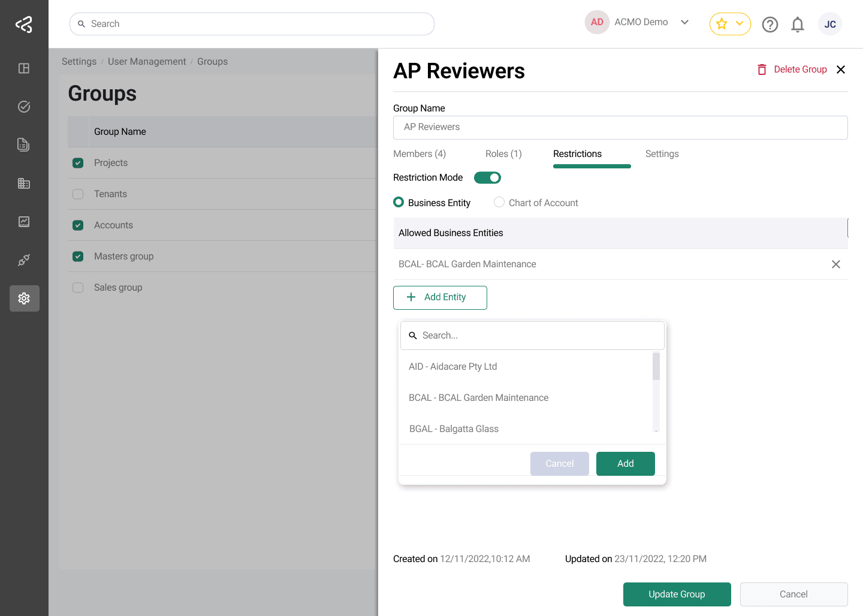
Task: Check the Tenants group checkbox
Action: [78, 194]
